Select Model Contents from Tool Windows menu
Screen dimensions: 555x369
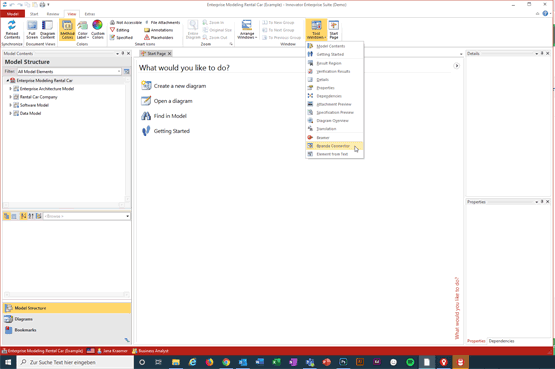[334, 46]
